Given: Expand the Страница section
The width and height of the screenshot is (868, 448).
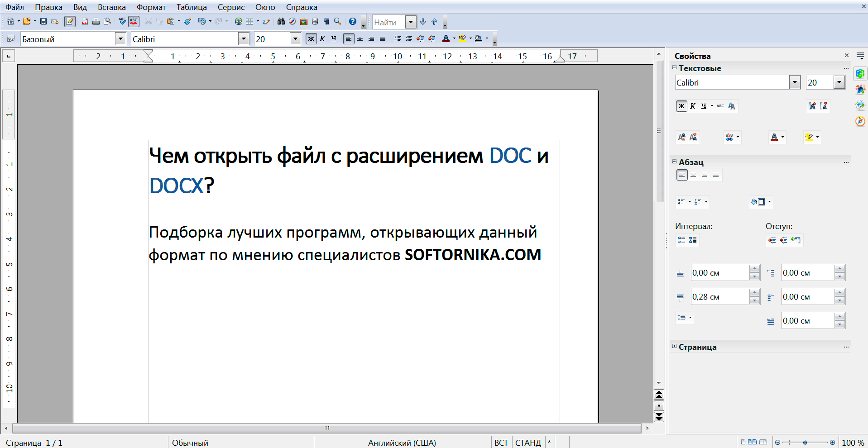Looking at the screenshot, I should click(x=674, y=346).
